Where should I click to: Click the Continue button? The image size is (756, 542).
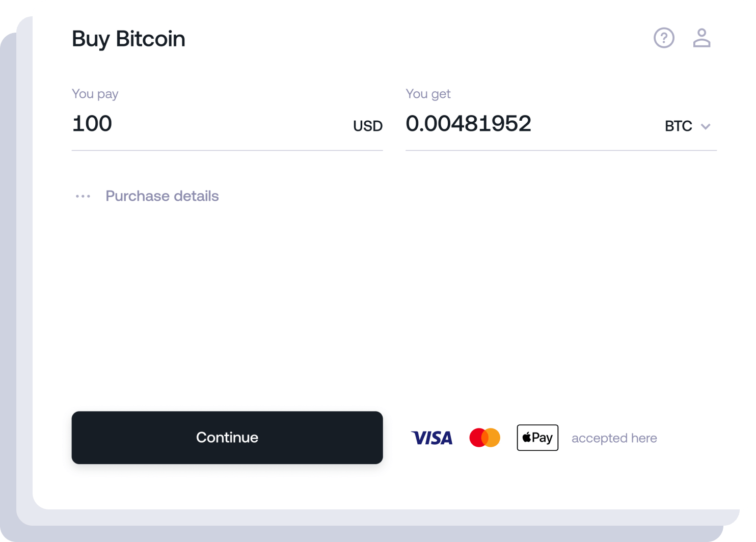(x=227, y=438)
